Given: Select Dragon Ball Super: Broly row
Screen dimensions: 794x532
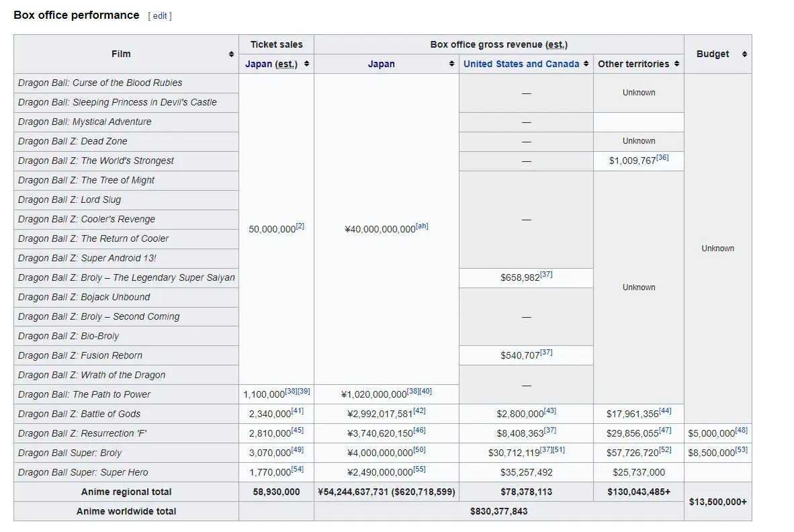Looking at the screenshot, I should (x=126, y=453).
